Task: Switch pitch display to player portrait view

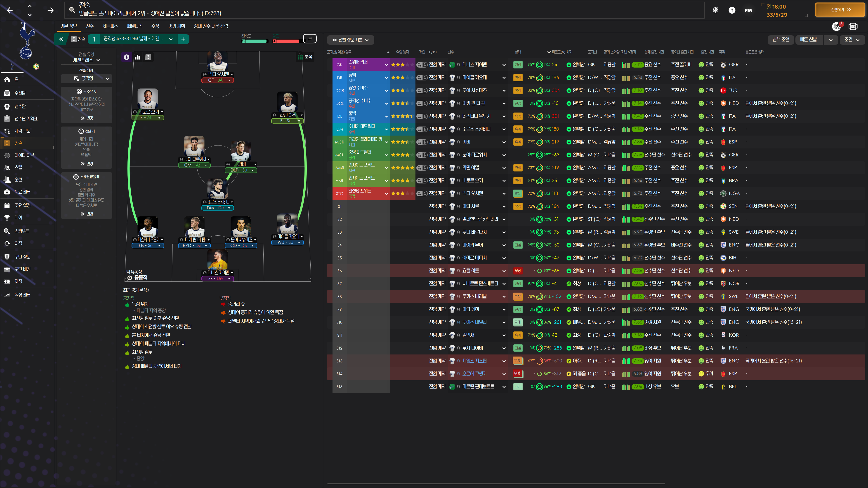Action: pyautogui.click(x=126, y=57)
